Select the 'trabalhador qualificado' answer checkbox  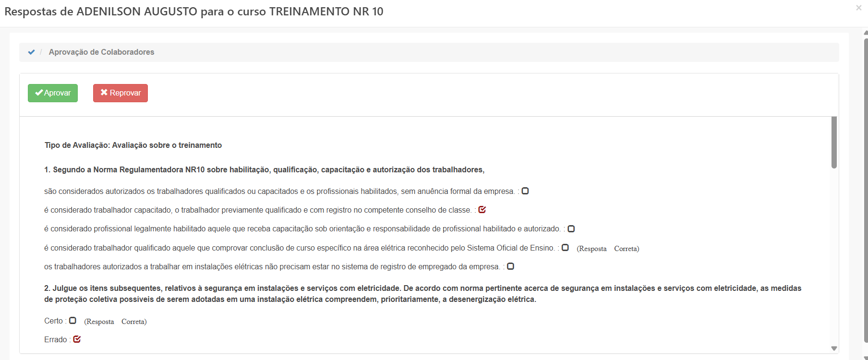click(565, 248)
